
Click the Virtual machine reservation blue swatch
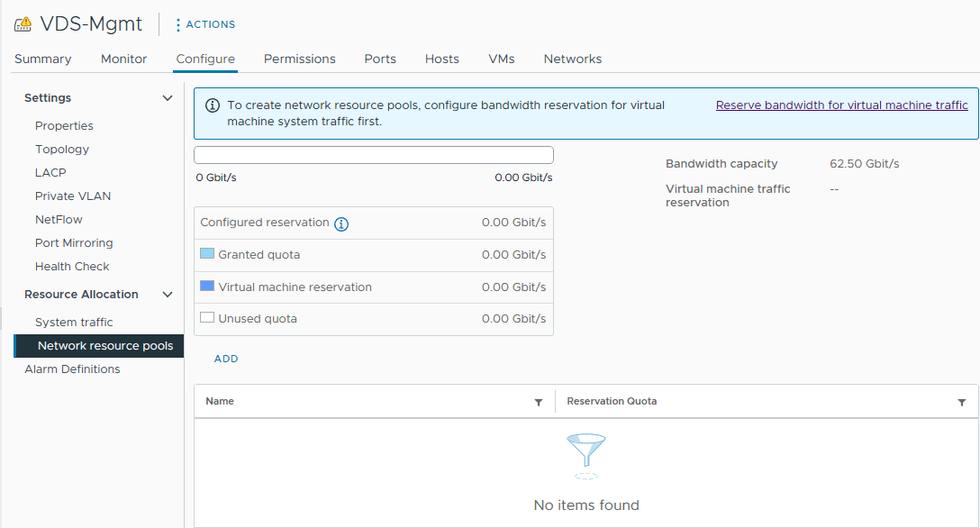click(x=207, y=287)
